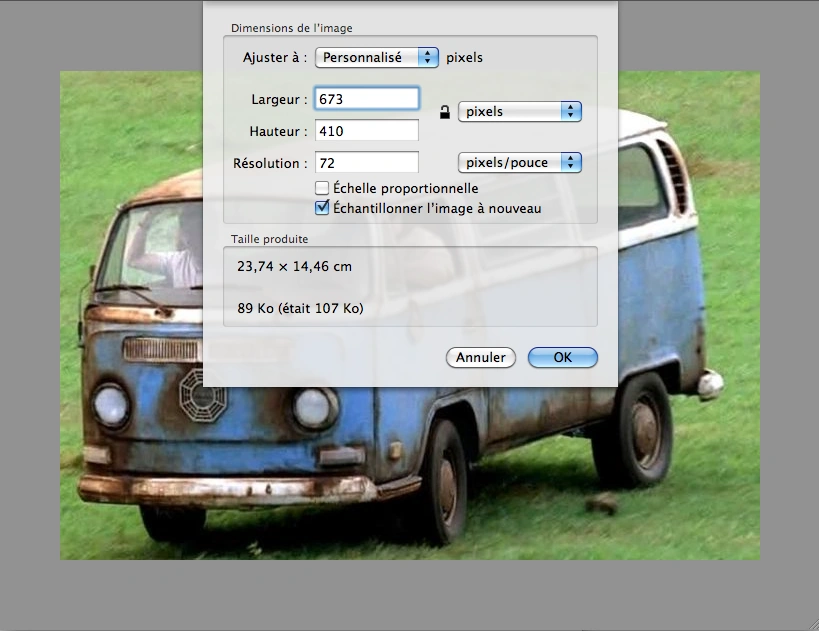Click the Hauteur field showing 410
Image resolution: width=819 pixels, height=631 pixels.
click(367, 131)
